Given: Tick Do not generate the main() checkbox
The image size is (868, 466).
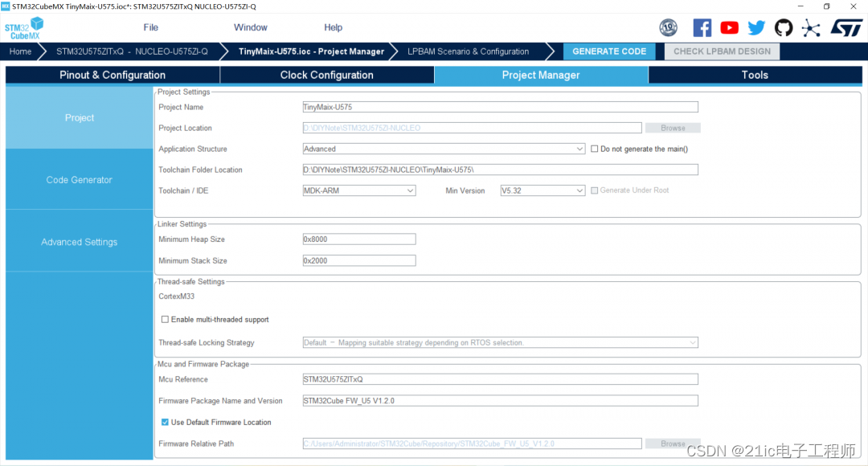Looking at the screenshot, I should click(595, 149).
